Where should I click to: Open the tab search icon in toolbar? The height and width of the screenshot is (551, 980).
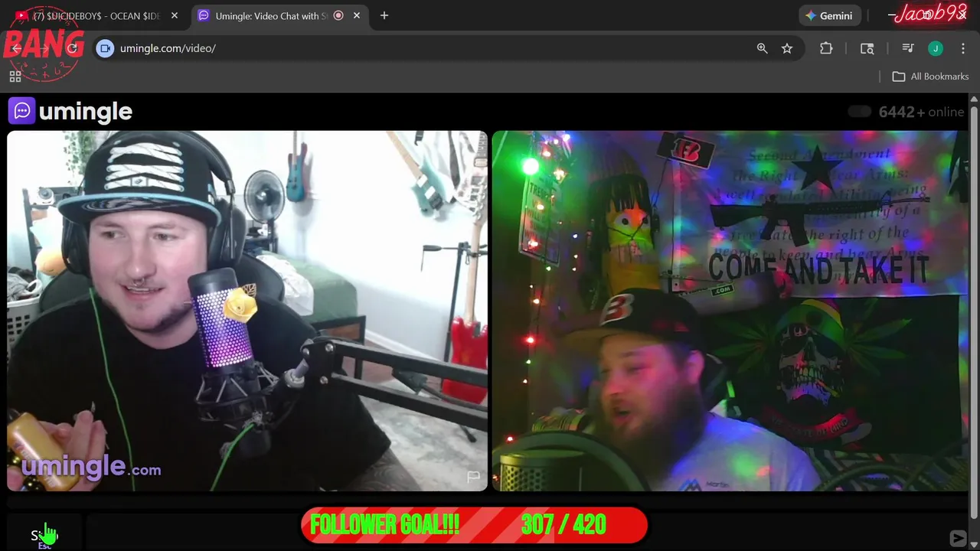tap(867, 48)
